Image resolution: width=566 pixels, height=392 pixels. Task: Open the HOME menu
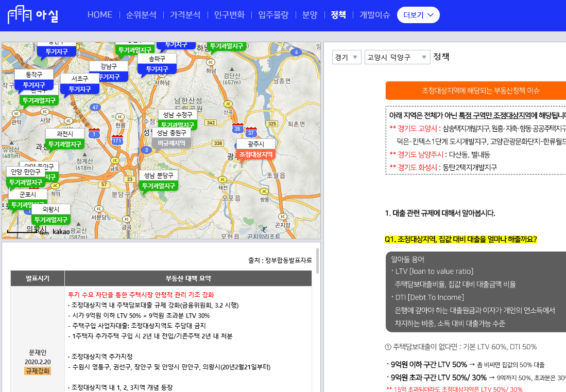(100, 15)
